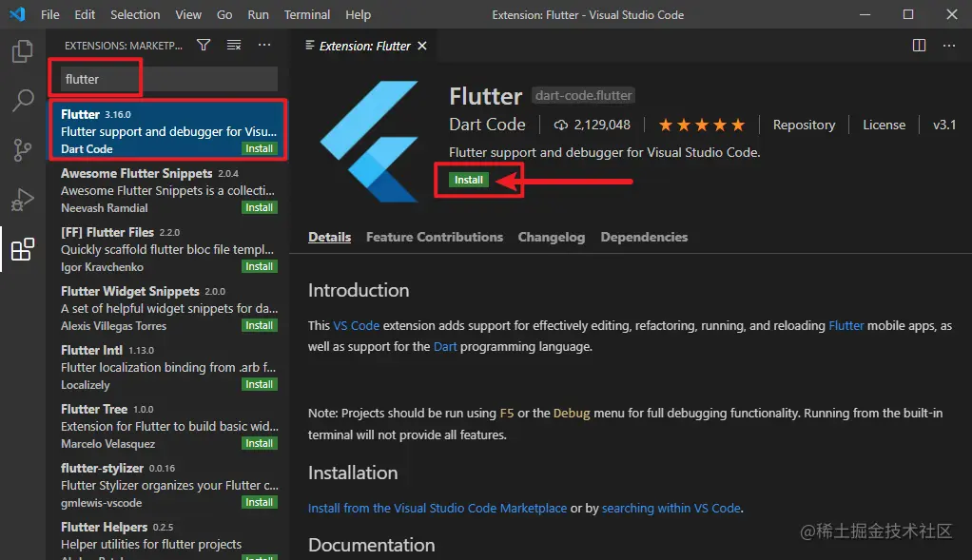Open the Flutter link in Introduction

tap(846, 326)
